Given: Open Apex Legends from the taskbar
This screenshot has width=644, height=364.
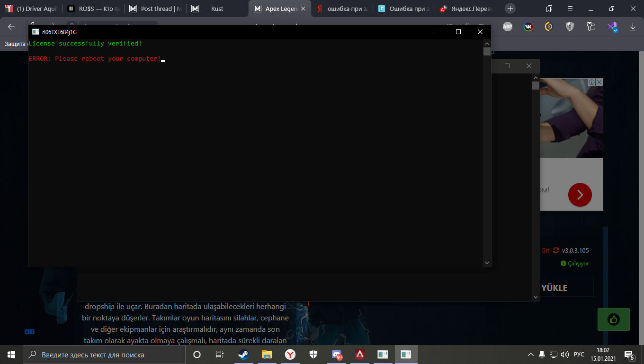Looking at the screenshot, I should coord(360,355).
